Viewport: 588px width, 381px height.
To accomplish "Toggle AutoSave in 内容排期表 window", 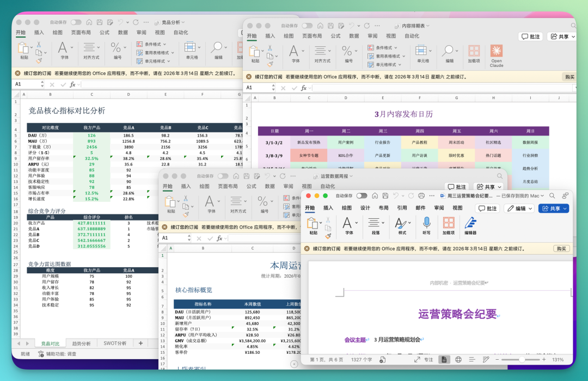I will pos(307,26).
